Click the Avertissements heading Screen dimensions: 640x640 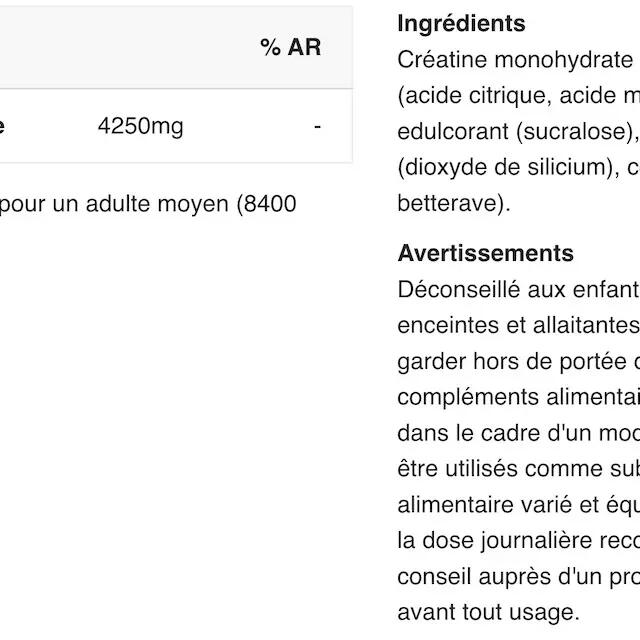click(x=485, y=253)
